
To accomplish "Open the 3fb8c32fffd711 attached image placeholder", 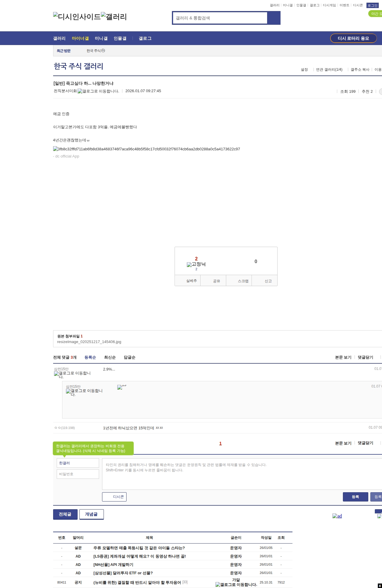I will [x=147, y=149].
